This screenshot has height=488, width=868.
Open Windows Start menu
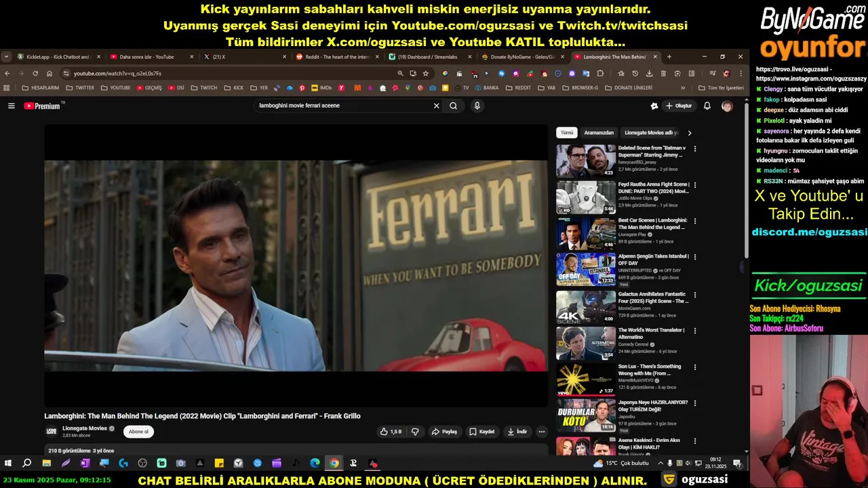(x=8, y=464)
